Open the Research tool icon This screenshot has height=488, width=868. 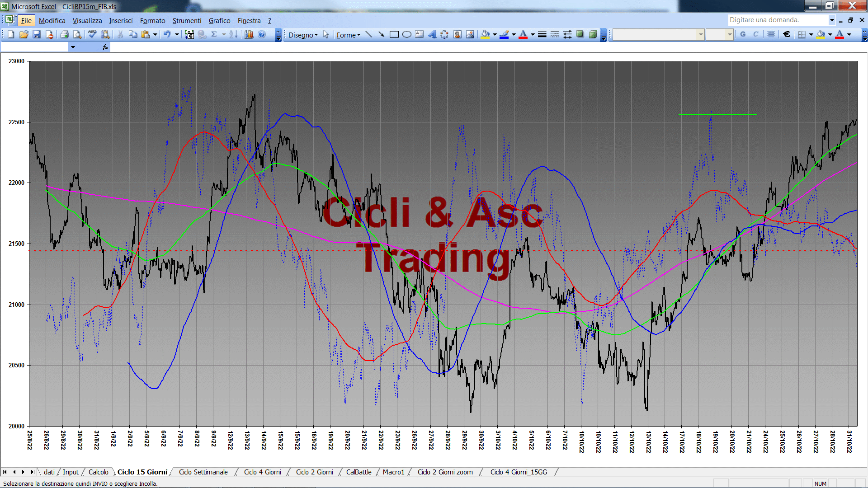[x=105, y=34]
